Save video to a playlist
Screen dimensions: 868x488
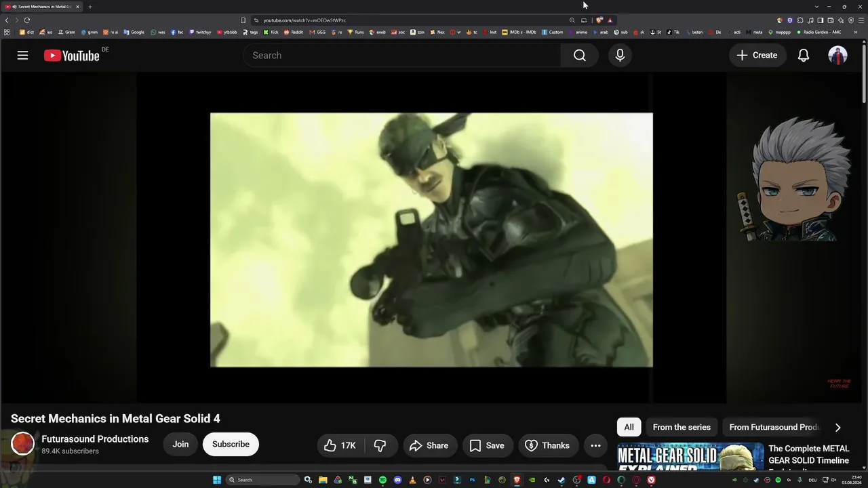tap(487, 445)
